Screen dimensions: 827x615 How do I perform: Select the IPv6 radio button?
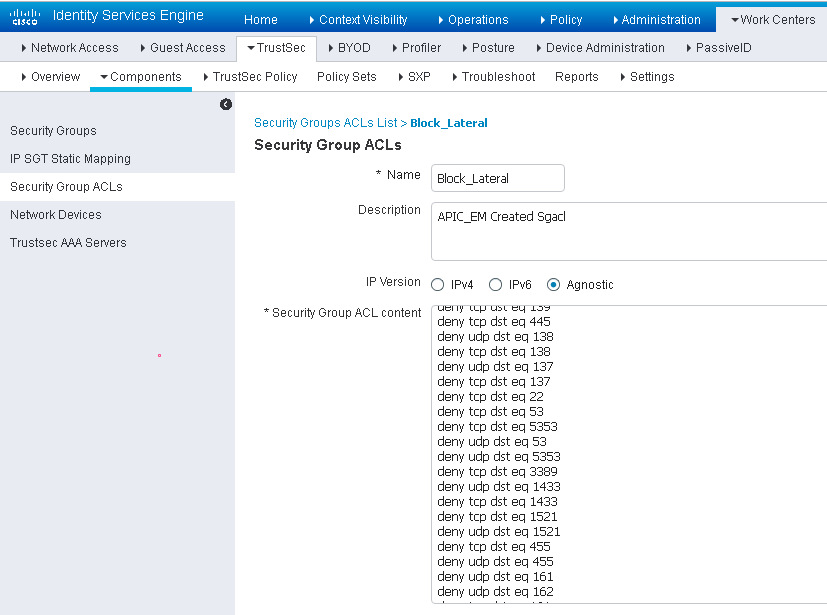(x=495, y=284)
